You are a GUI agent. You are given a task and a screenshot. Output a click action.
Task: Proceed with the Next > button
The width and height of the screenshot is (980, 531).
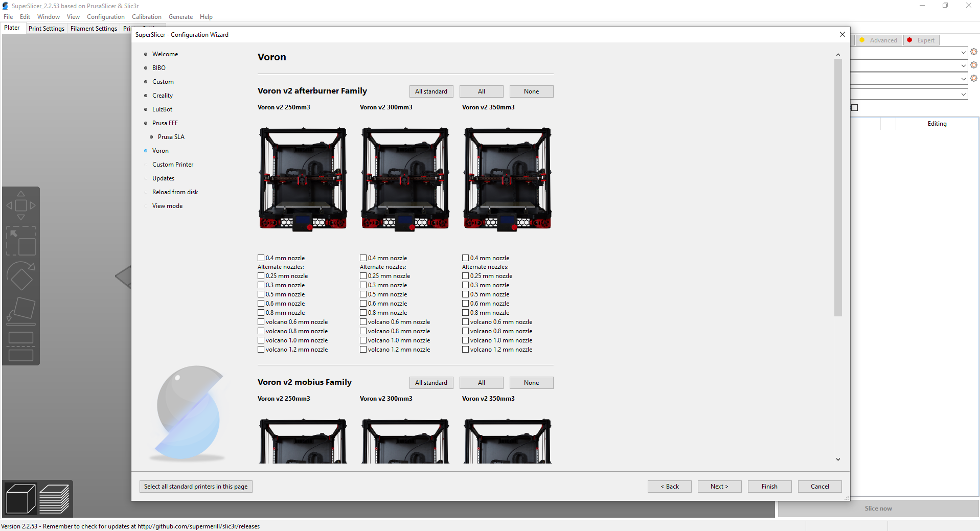tap(720, 487)
